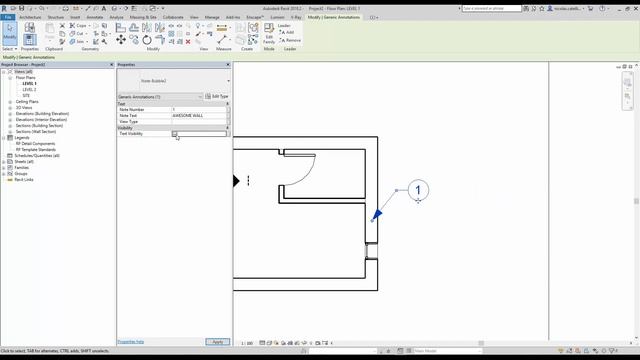
Task: Select the Offset tool
Action: click(x=134, y=28)
